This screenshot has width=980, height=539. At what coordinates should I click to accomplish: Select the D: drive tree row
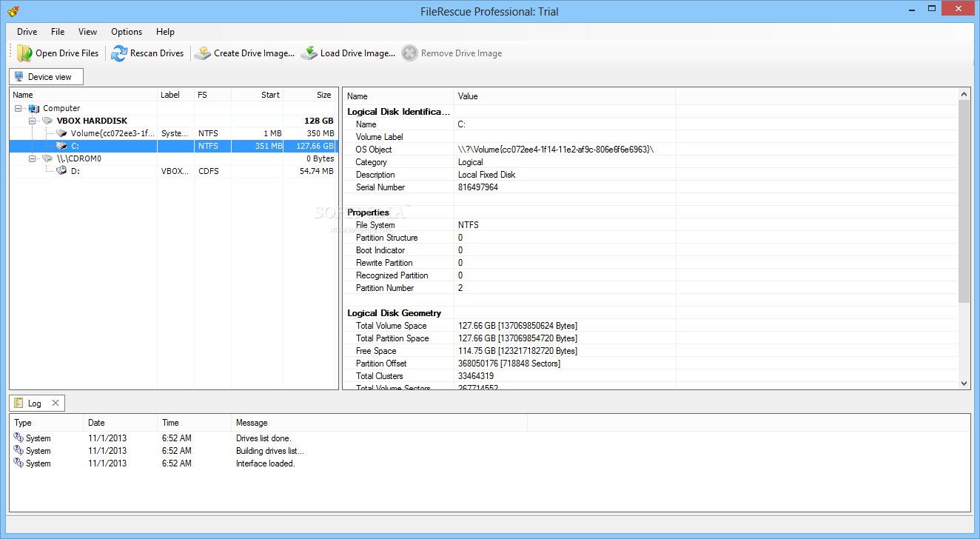coord(174,171)
